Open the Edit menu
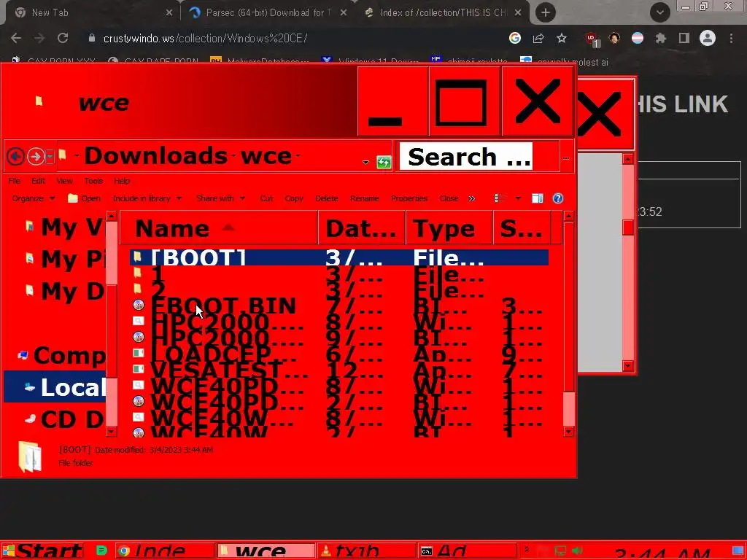The image size is (747, 560). coord(38,181)
